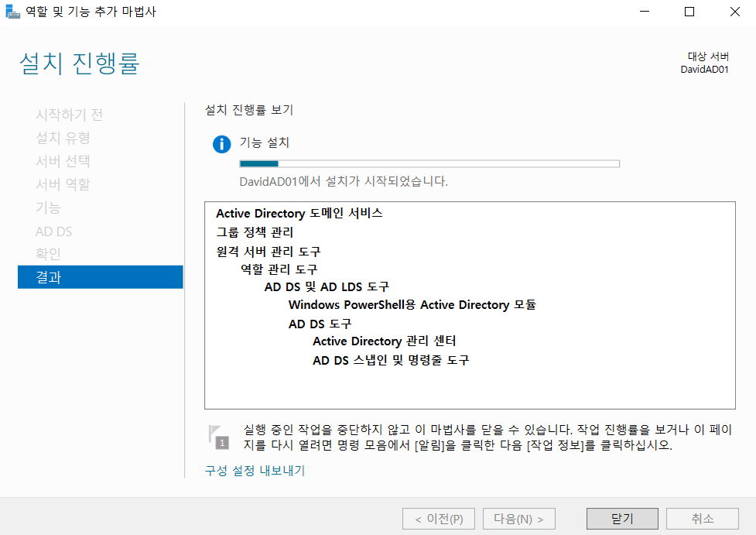The image size is (756, 535).
Task: Click the 설치 진행률 보기 label
Action: (x=249, y=110)
